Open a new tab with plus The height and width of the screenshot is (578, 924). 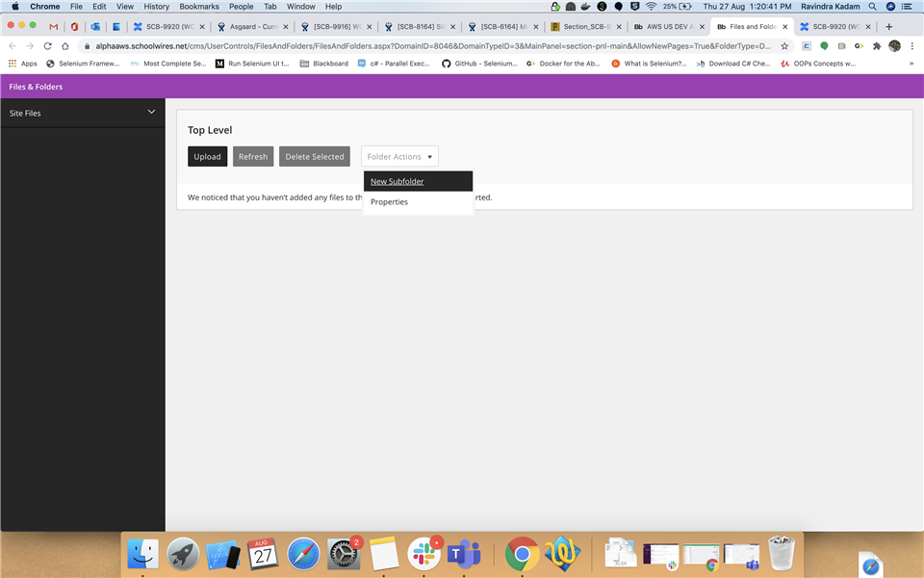888,27
